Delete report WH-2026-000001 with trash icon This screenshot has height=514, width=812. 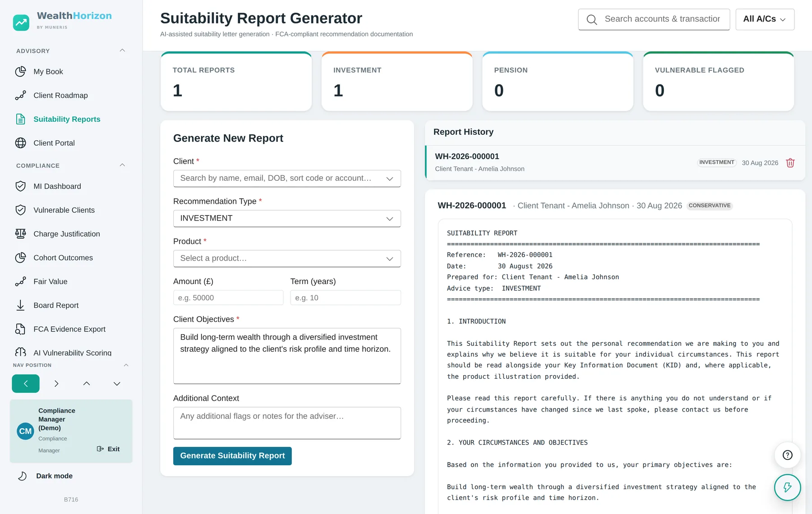click(790, 163)
